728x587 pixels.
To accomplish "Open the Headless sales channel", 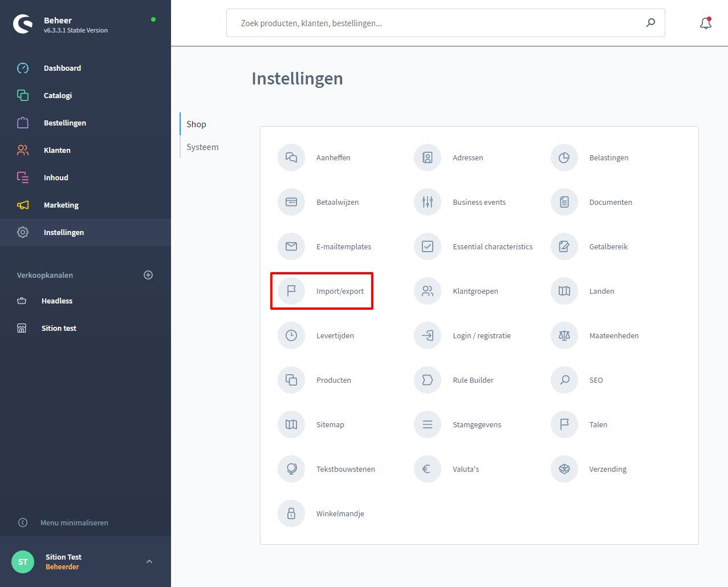I will click(x=57, y=301).
